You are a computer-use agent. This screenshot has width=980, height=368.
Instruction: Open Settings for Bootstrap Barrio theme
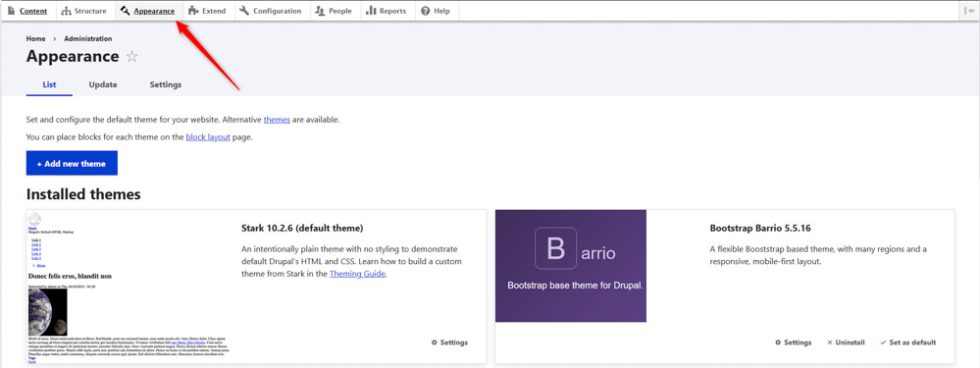pos(793,342)
